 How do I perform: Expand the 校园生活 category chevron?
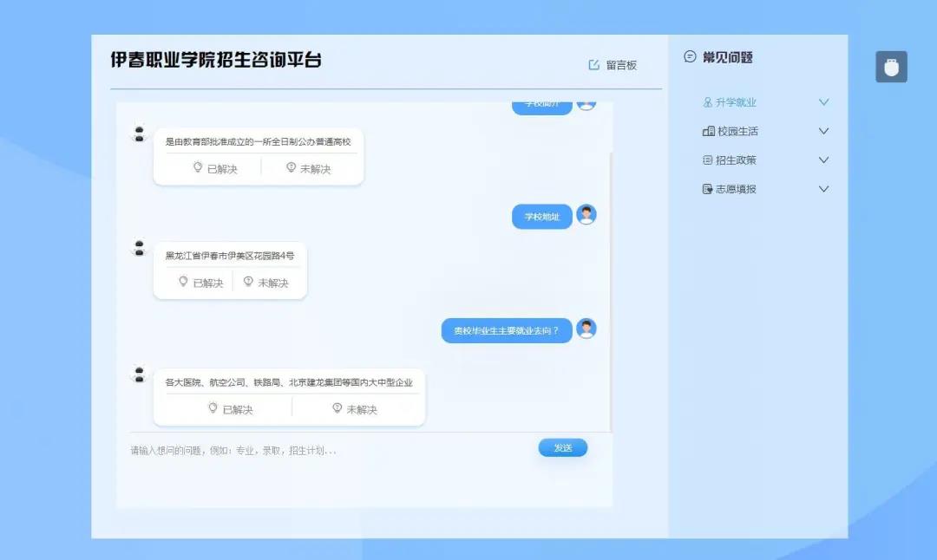823,131
